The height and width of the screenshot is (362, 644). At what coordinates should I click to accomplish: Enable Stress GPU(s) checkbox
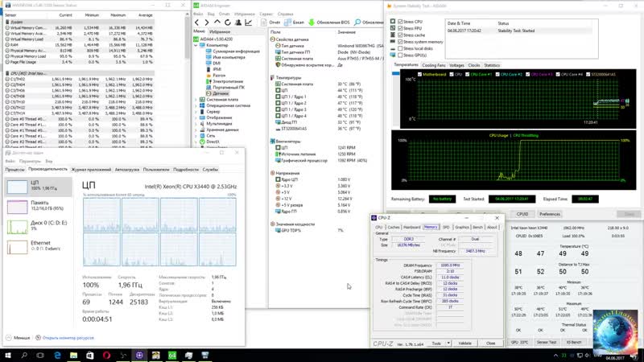[400, 55]
